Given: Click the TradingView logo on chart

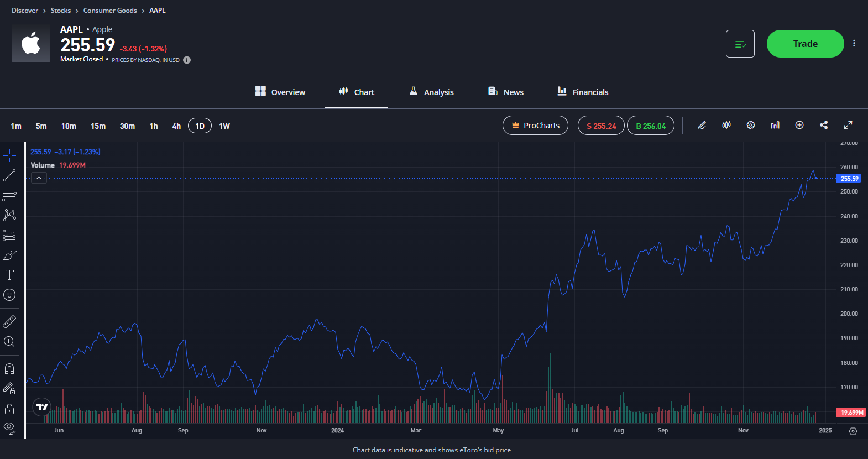Looking at the screenshot, I should [42, 408].
